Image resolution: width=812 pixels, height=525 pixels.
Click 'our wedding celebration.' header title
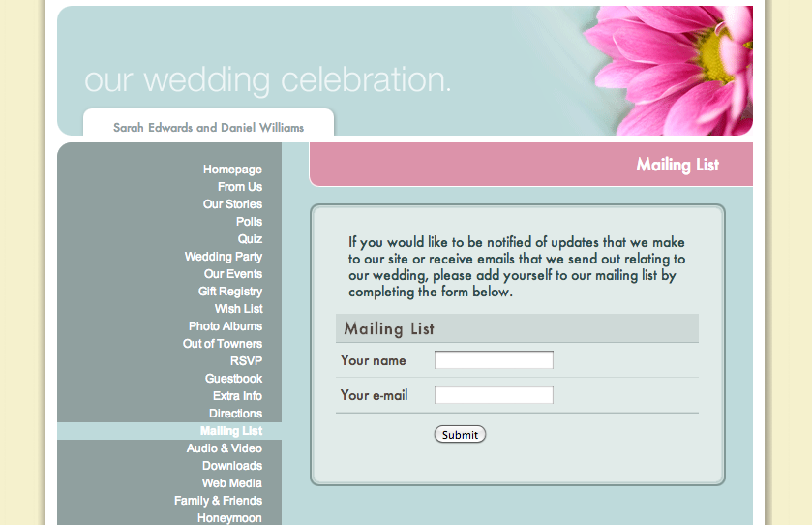[x=268, y=80]
